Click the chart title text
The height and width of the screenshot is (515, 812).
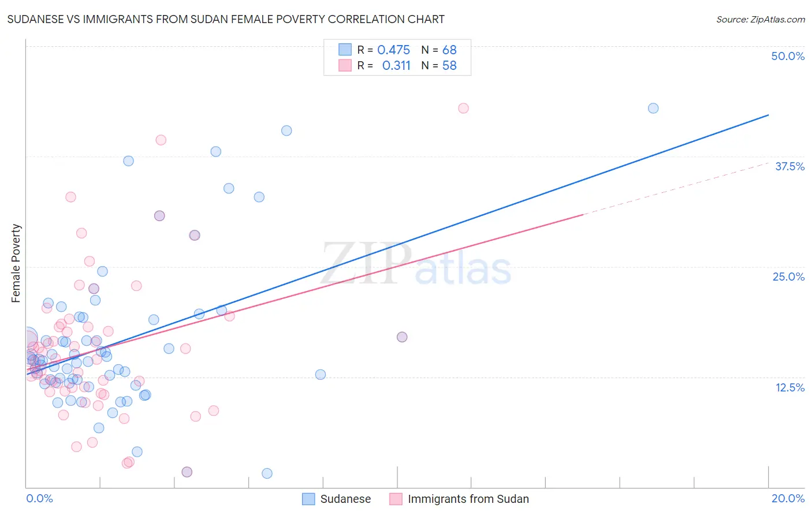click(x=226, y=19)
